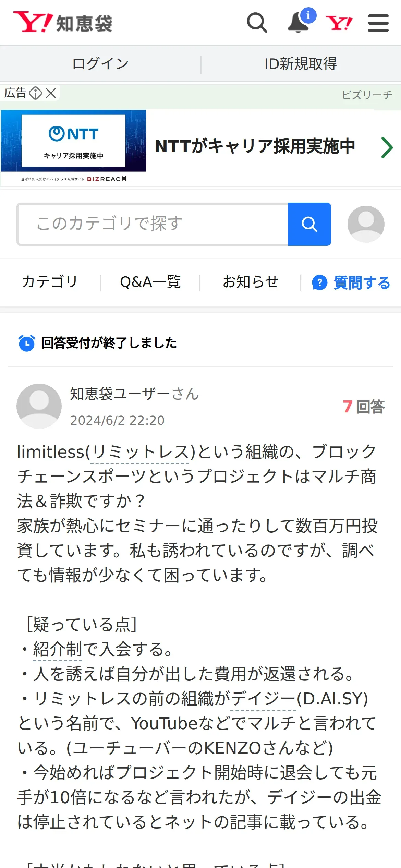Switch to the Q&A一覧 tab
This screenshot has height=868, width=401.
click(x=150, y=282)
